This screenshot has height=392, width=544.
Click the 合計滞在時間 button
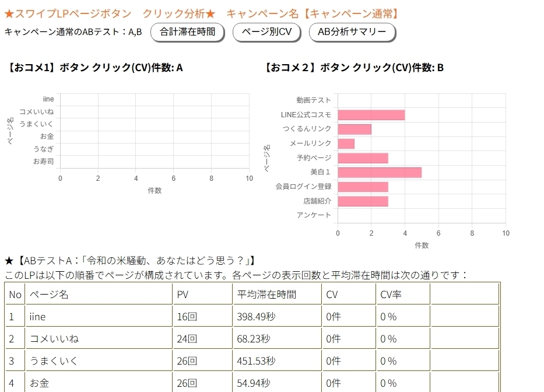[x=187, y=33]
